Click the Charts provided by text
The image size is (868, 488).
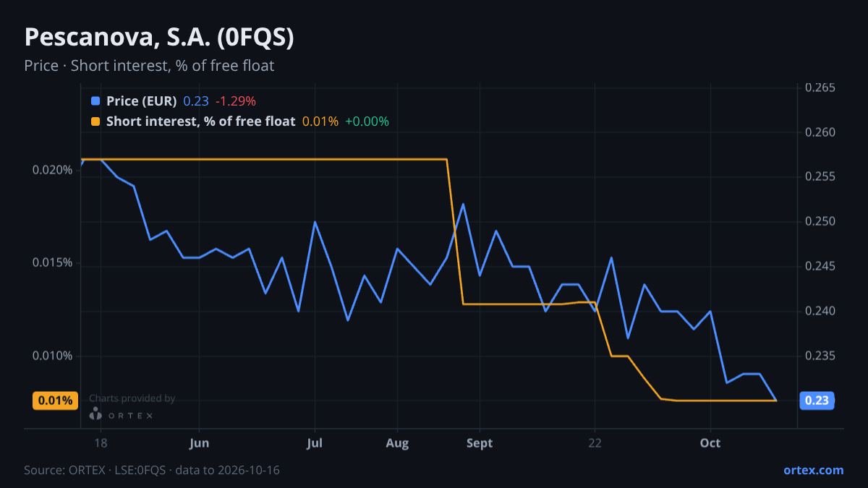[132, 398]
